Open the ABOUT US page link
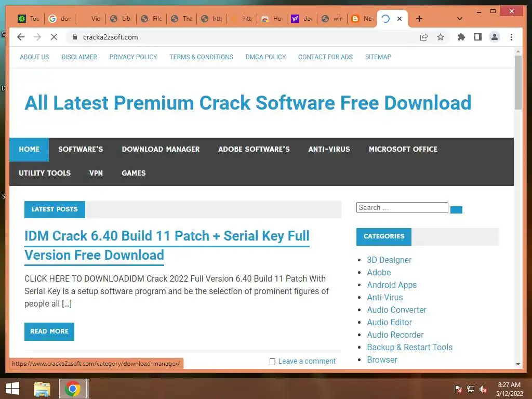 click(34, 57)
